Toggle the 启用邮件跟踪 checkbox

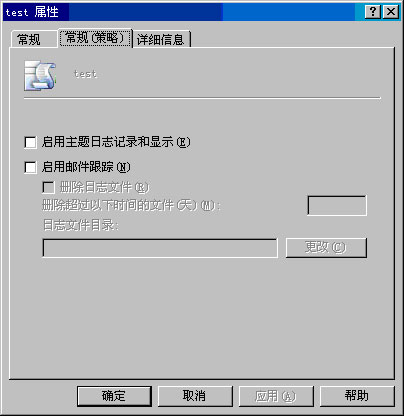tap(30, 167)
